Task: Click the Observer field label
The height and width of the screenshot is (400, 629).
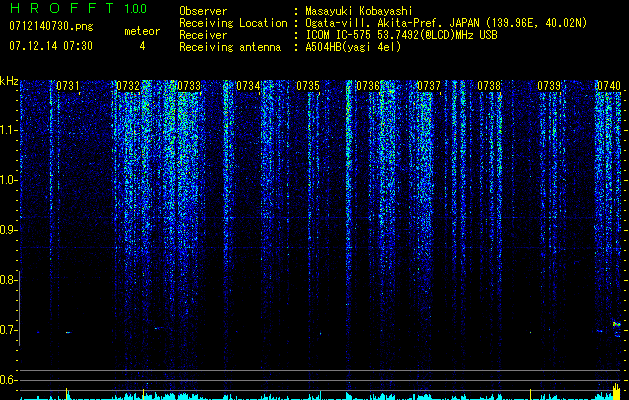Action: tap(203, 11)
